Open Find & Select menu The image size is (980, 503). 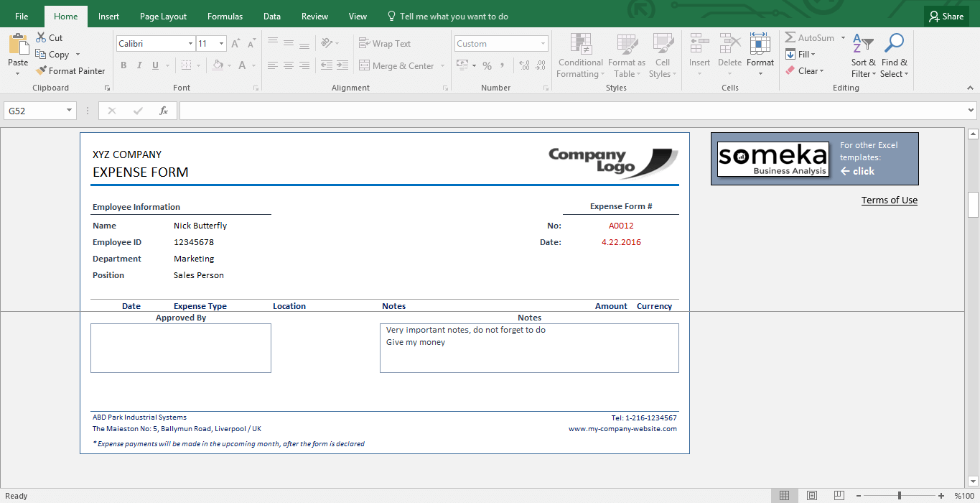tap(895, 56)
